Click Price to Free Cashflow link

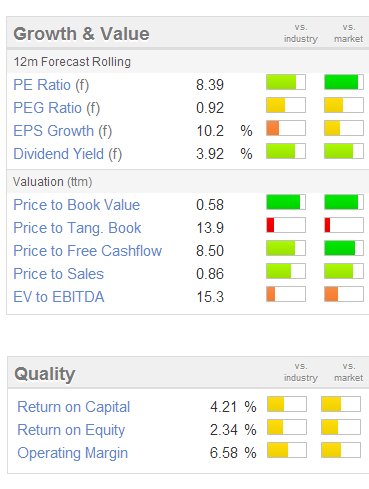[88, 251]
